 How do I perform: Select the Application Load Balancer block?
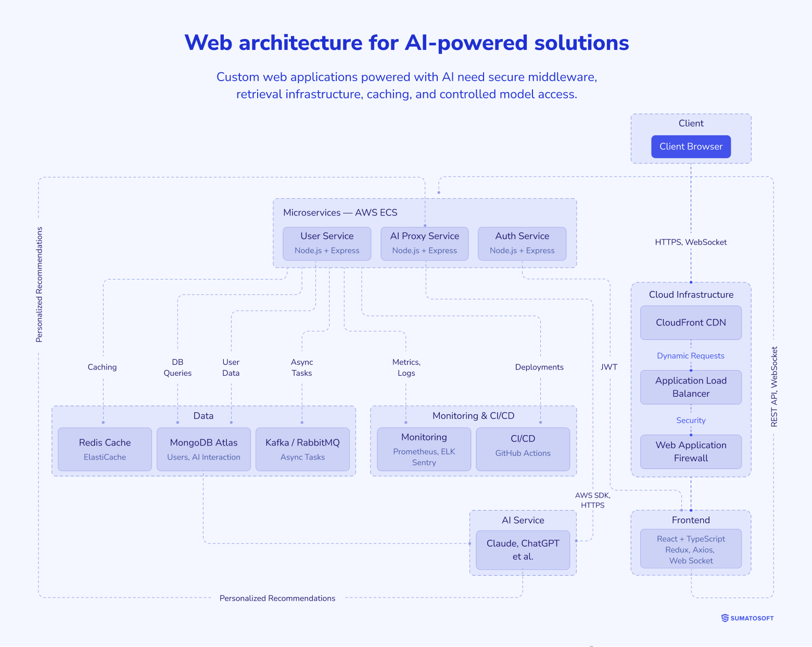[x=691, y=387]
